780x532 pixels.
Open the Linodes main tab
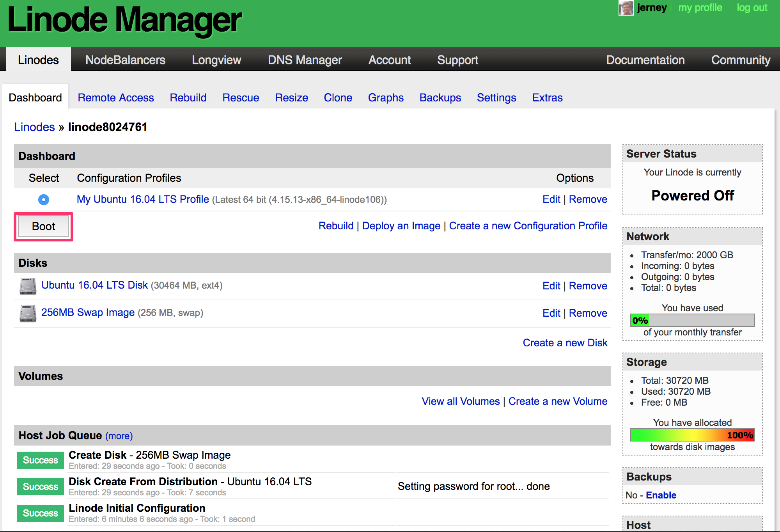click(x=38, y=60)
